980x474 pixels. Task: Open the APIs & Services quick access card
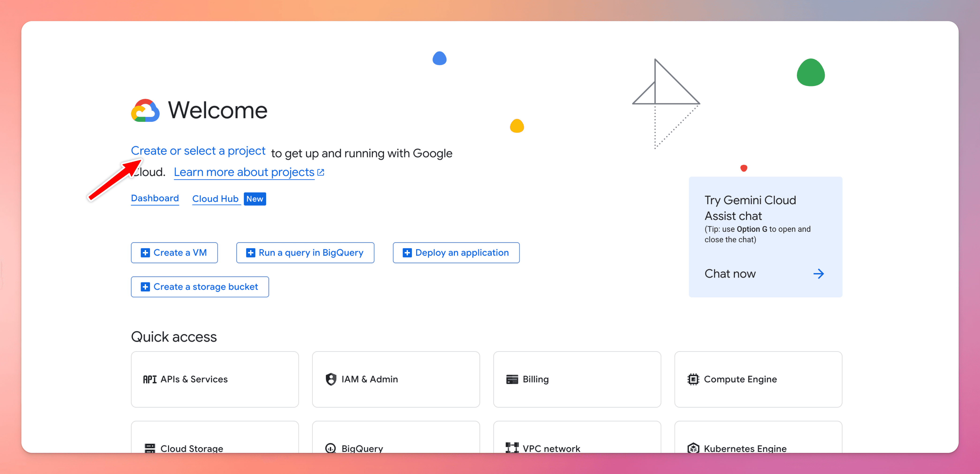click(215, 379)
